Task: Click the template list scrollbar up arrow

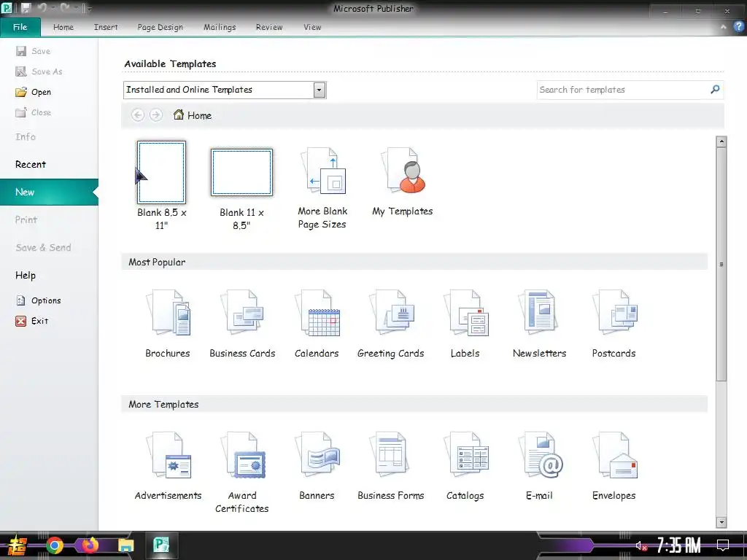Action: coord(721,141)
